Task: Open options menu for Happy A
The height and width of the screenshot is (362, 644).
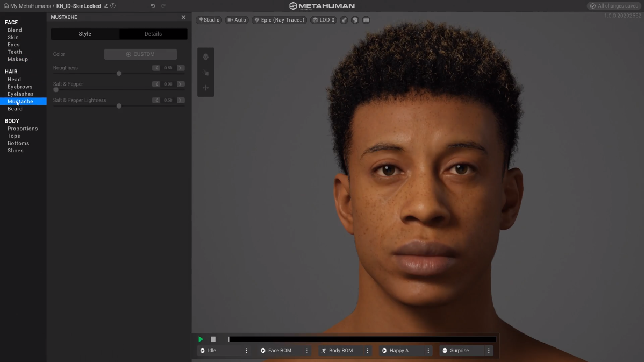Action: pyautogui.click(x=428, y=351)
